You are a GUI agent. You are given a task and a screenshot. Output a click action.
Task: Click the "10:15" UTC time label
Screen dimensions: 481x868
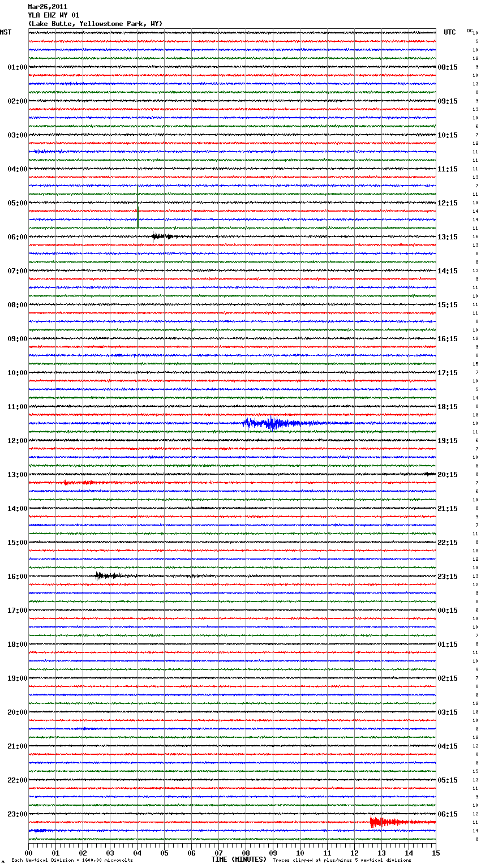point(448,135)
